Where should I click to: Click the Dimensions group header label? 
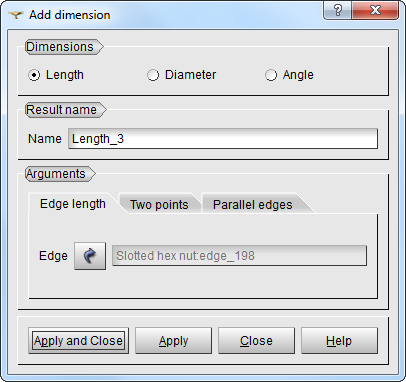[x=60, y=47]
